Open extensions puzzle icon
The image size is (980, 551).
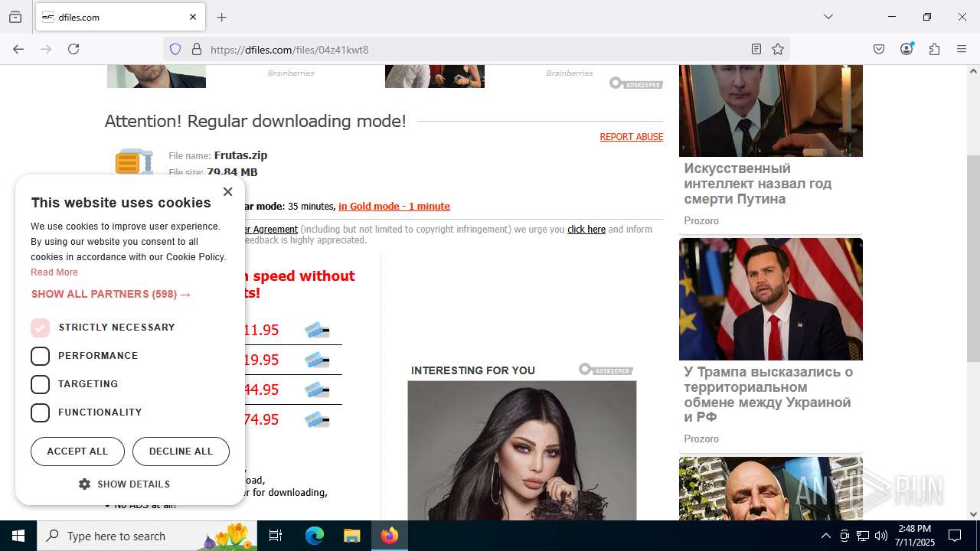pos(934,49)
